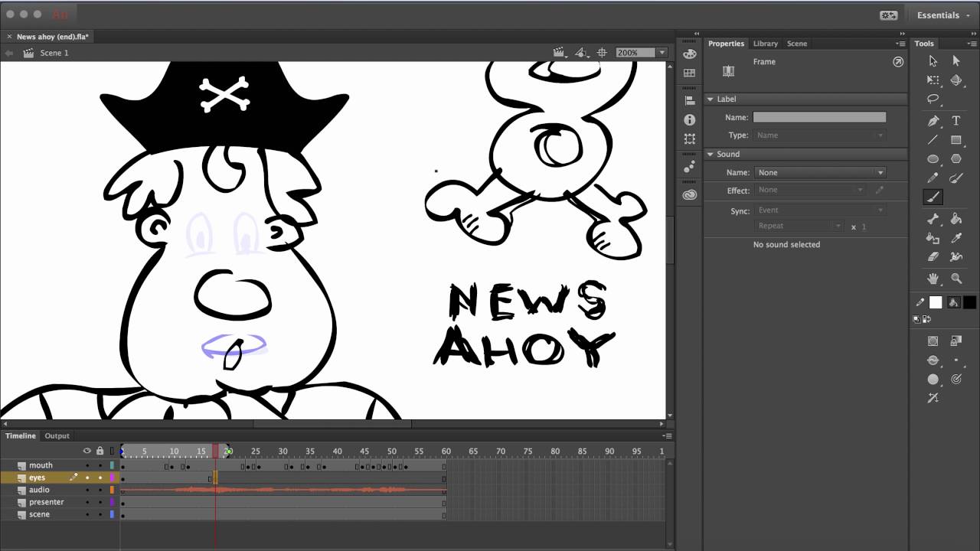Select the 3D Rotation tool
The image size is (980, 551).
click(x=956, y=80)
